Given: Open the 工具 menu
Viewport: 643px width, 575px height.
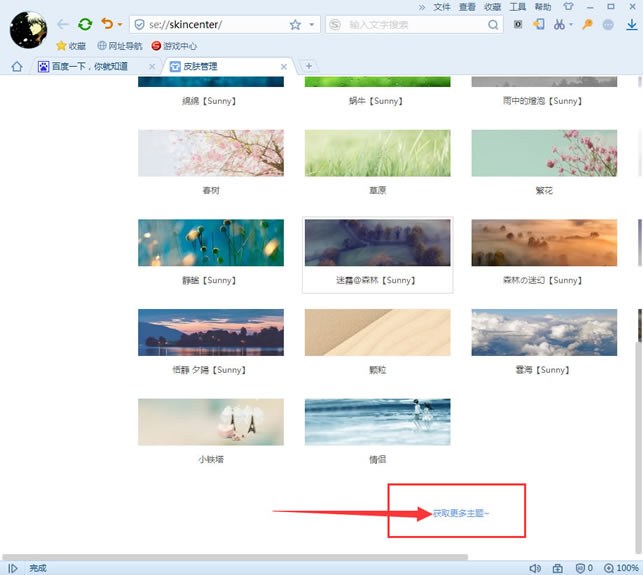Looking at the screenshot, I should (518, 7).
